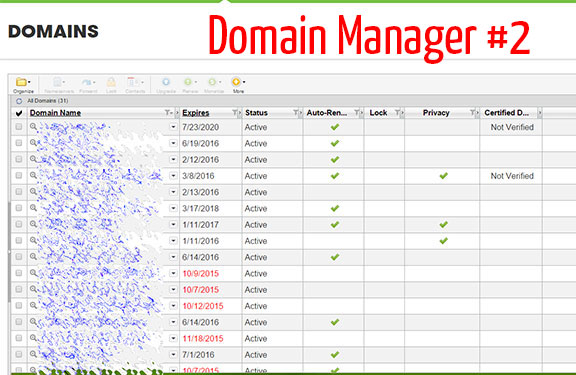Open the Privacy column filter dropdown

click(x=473, y=113)
